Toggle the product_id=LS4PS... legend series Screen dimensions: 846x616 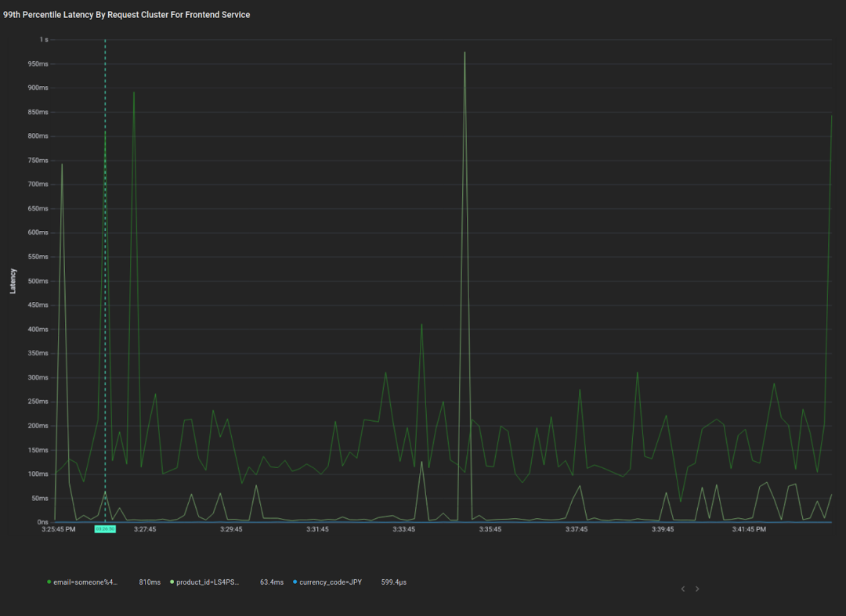[x=207, y=582]
